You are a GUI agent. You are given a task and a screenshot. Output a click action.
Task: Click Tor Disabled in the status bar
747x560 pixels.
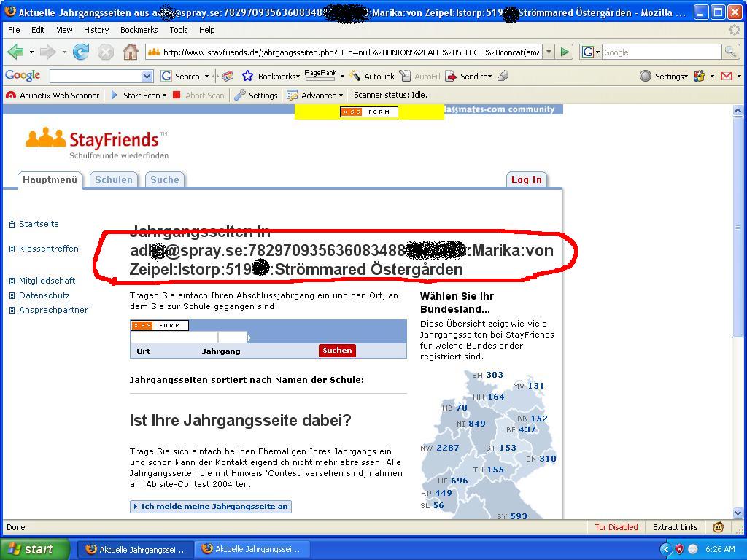(616, 527)
